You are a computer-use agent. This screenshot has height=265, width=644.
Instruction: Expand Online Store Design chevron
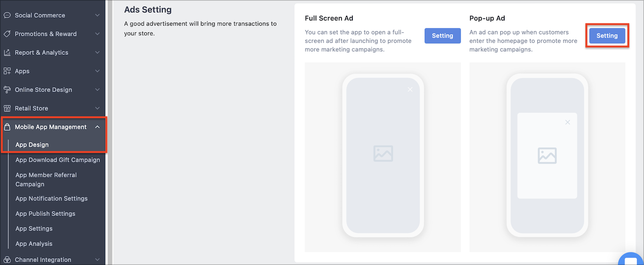(97, 90)
